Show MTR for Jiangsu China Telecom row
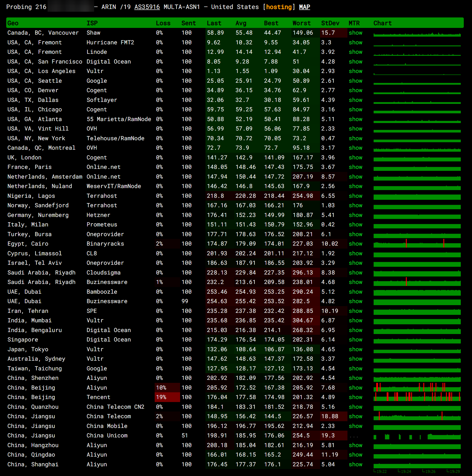 click(x=355, y=416)
